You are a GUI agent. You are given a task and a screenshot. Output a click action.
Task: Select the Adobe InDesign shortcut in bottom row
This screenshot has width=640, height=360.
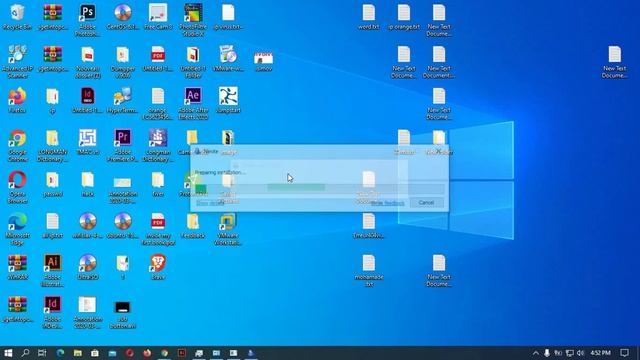click(52, 313)
